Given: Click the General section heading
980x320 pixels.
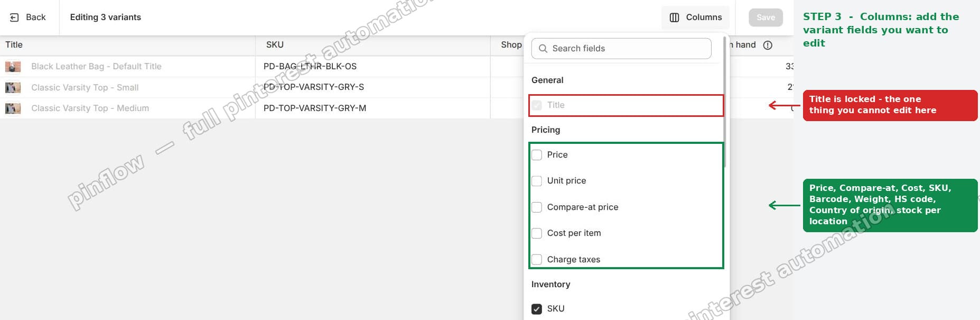Looking at the screenshot, I should point(547,80).
